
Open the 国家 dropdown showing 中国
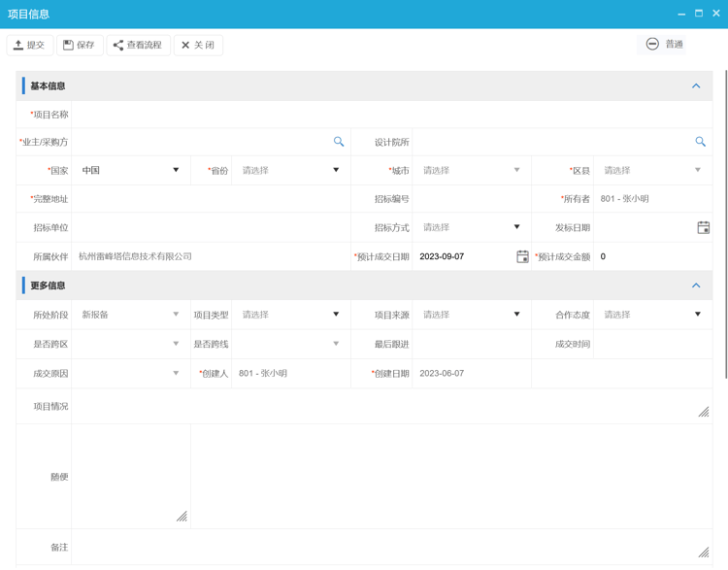[x=130, y=170]
